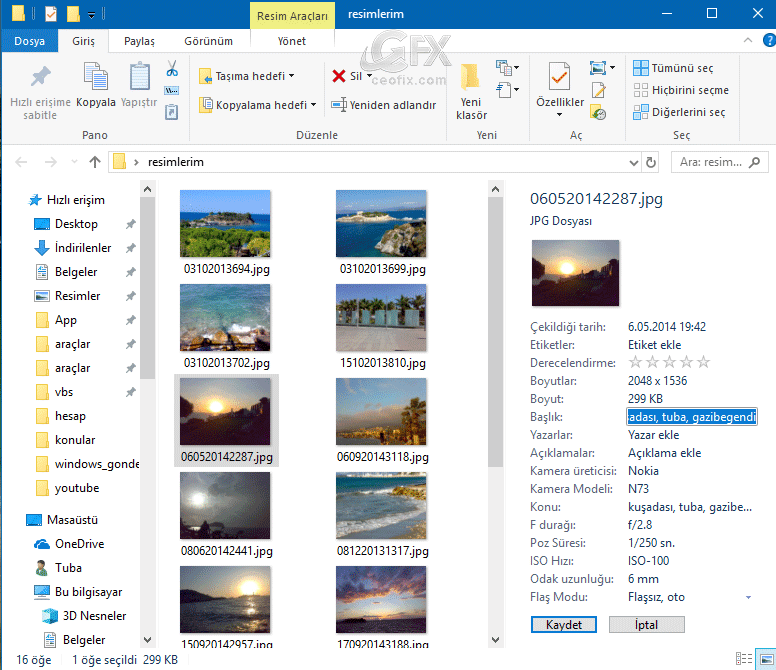The height and width of the screenshot is (670, 776).
Task: Click the Ara: resim search box
Action: pos(720,162)
